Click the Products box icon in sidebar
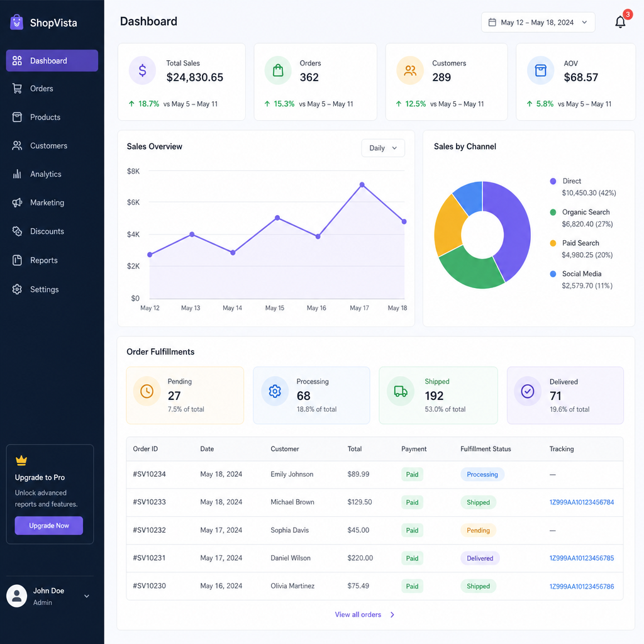Image resolution: width=644 pixels, height=644 pixels. 17,117
